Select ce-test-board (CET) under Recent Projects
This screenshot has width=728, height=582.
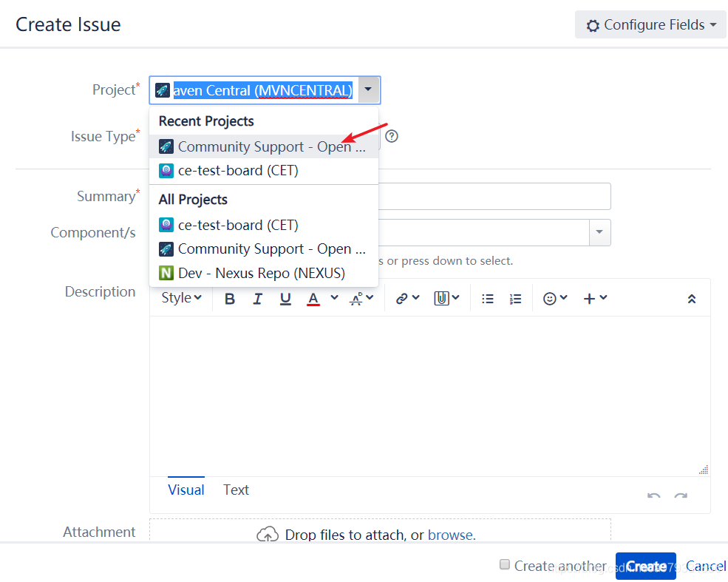(x=264, y=171)
